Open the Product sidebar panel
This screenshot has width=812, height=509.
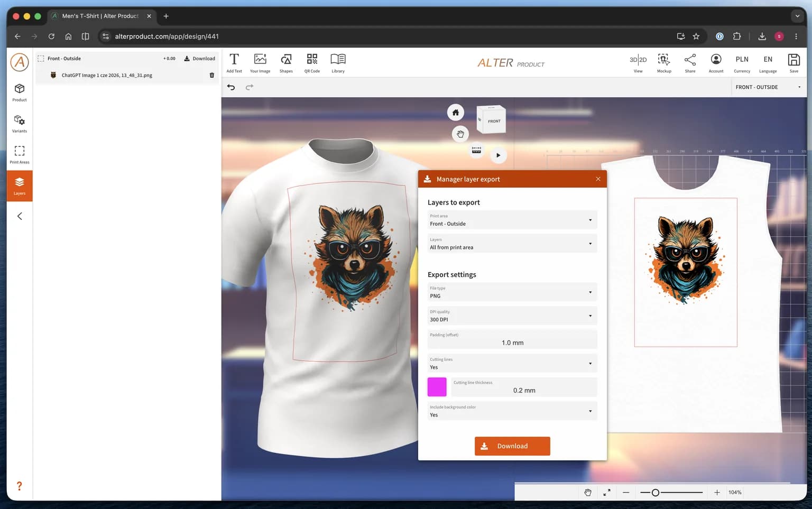(x=20, y=92)
